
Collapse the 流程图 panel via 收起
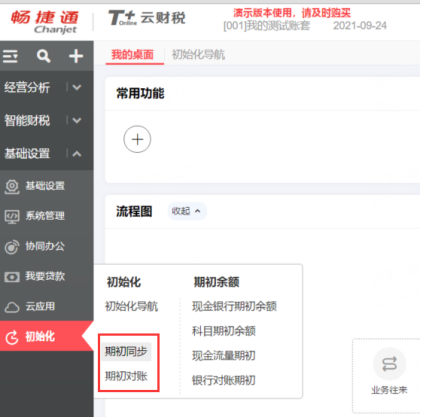(186, 211)
